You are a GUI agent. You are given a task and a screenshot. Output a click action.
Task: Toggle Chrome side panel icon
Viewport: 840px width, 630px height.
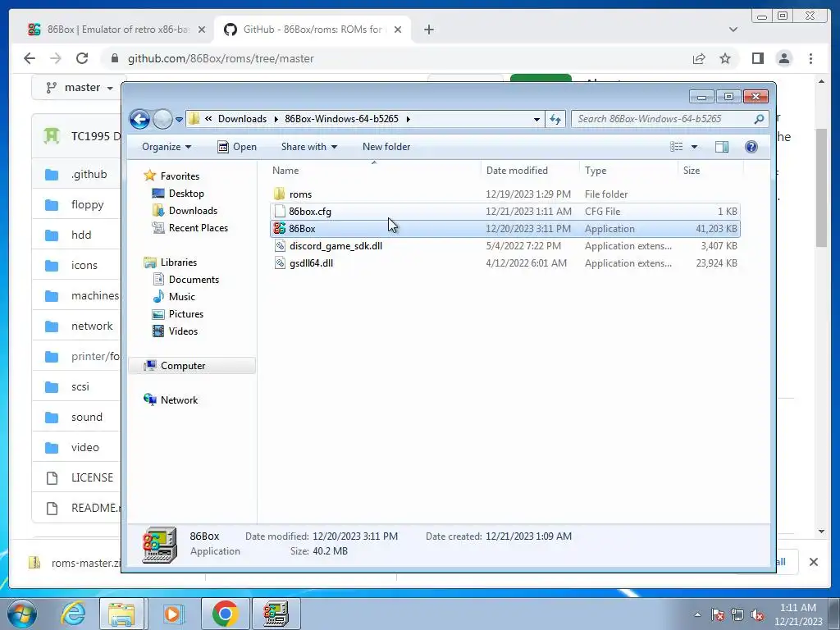pos(757,58)
